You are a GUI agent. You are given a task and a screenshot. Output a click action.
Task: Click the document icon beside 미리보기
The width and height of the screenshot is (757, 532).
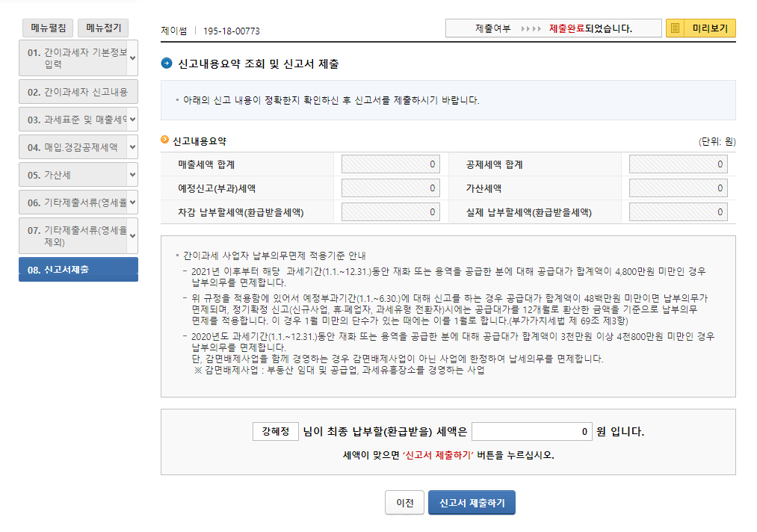point(673,28)
